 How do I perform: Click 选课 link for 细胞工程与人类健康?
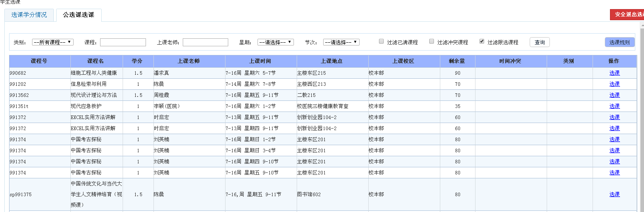614,73
